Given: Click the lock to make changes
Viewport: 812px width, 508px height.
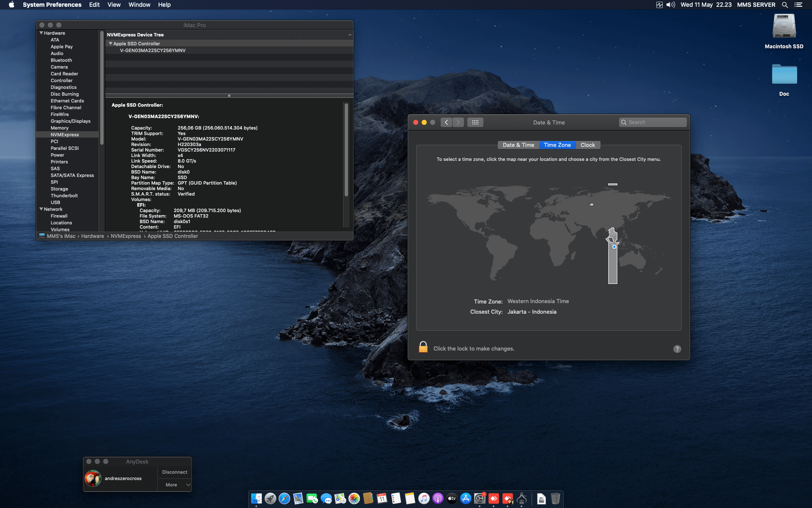Looking at the screenshot, I should click(423, 347).
